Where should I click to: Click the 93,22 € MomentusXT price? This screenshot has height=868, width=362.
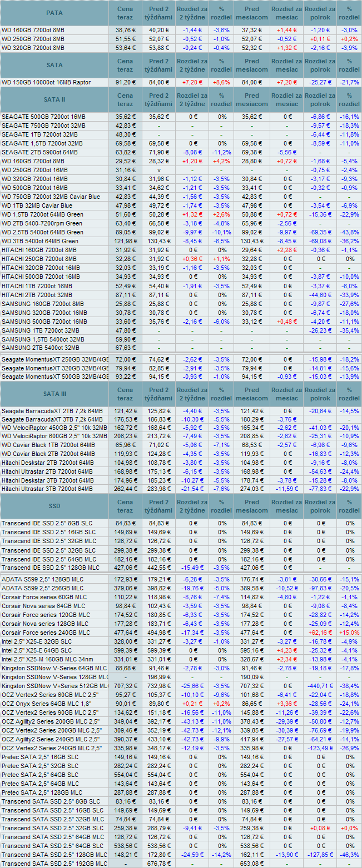click(126, 377)
